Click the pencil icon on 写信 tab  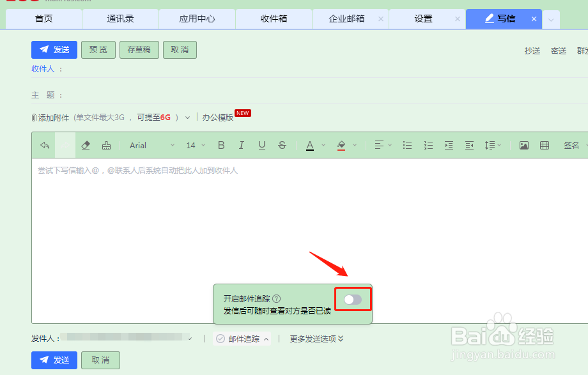click(x=490, y=19)
